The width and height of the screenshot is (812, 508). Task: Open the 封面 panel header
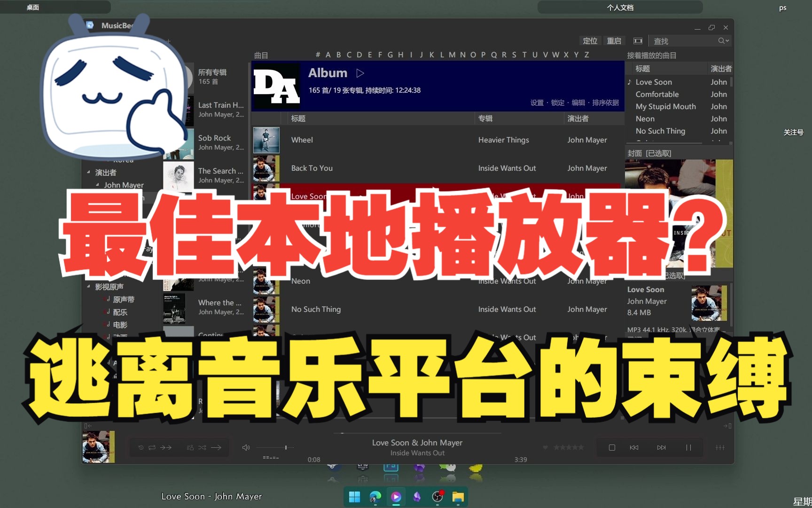[x=634, y=153]
